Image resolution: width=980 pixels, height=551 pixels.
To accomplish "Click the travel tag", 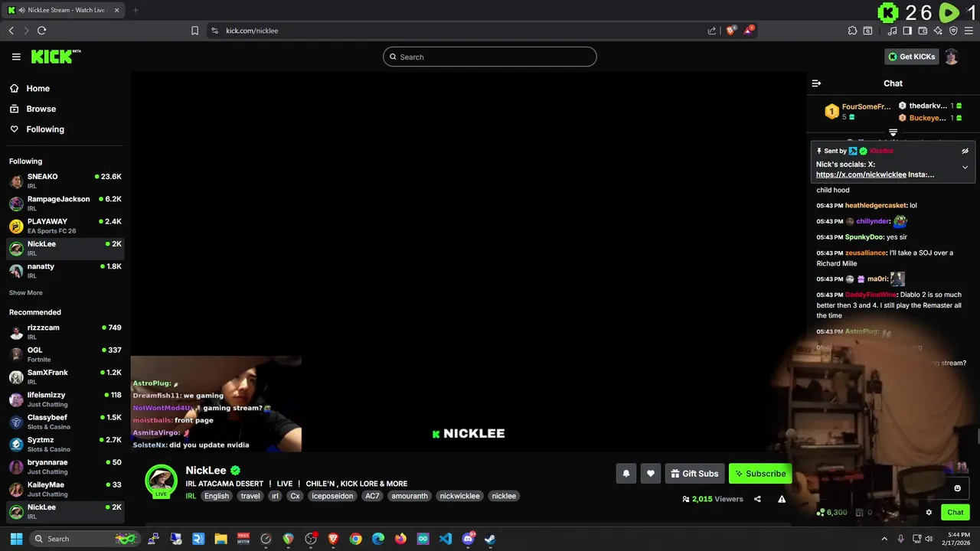I will coord(250,496).
